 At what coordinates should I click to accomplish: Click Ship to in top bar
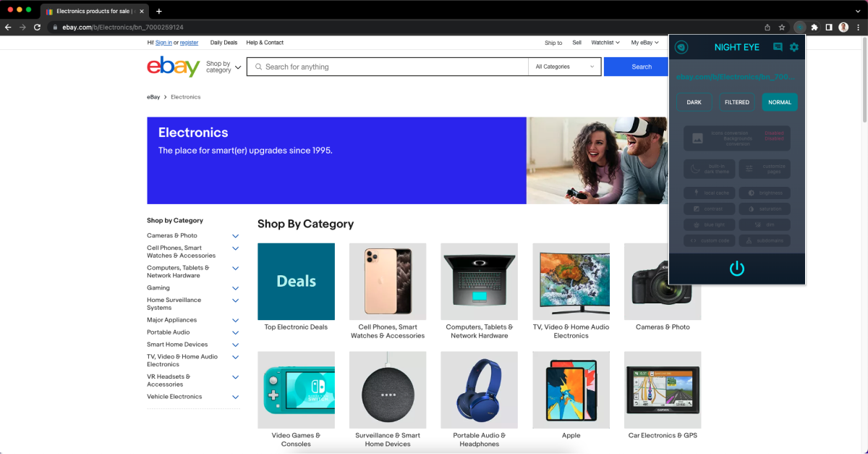pos(553,43)
